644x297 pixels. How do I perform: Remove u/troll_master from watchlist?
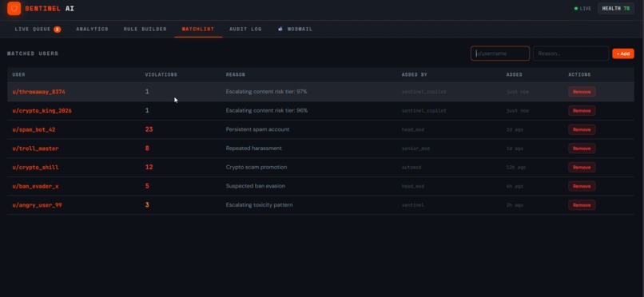point(582,148)
